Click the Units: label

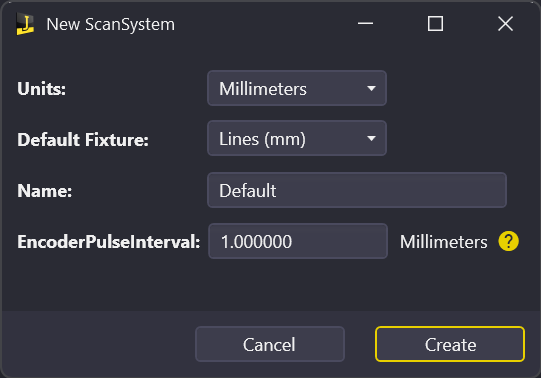pos(41,89)
